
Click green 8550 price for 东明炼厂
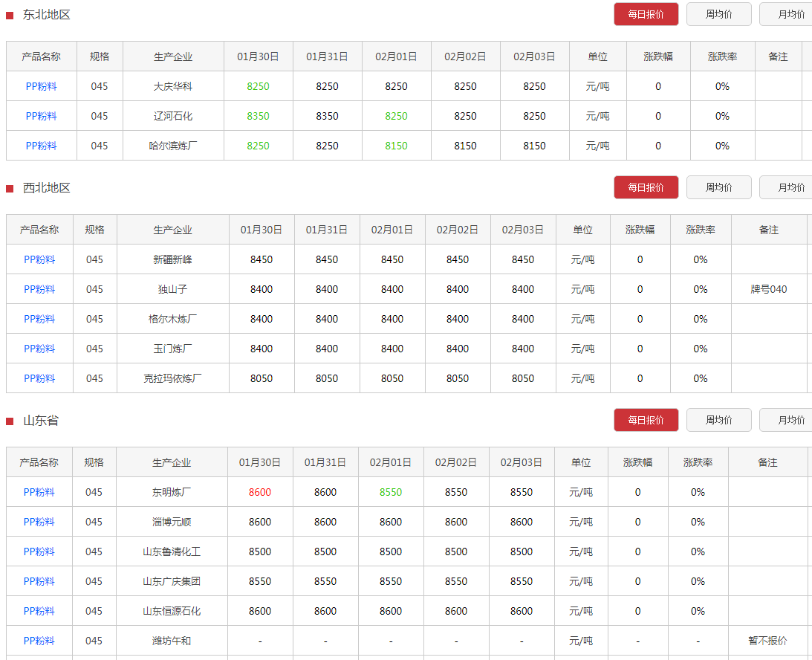coord(391,492)
